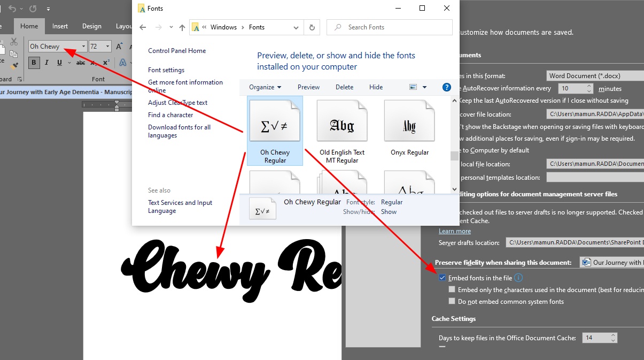The width and height of the screenshot is (644, 360).
Task: Apply Subscript formatting
Action: click(93, 63)
